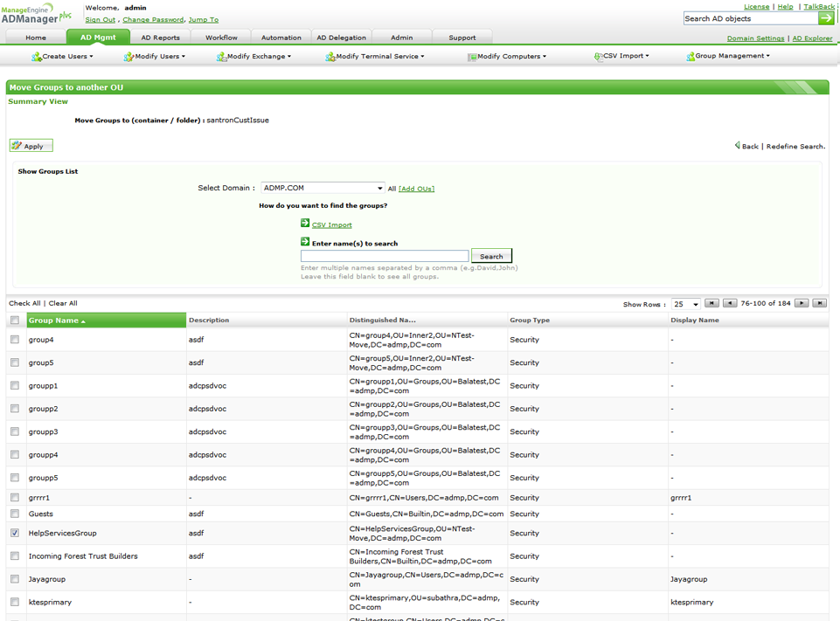
Task: Check the group4 row checkbox
Action: tap(15, 340)
